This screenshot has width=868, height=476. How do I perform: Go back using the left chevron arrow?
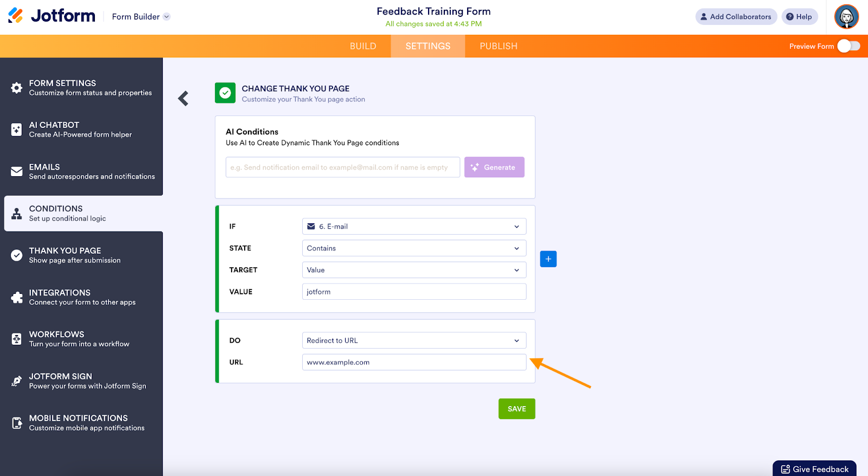183,98
